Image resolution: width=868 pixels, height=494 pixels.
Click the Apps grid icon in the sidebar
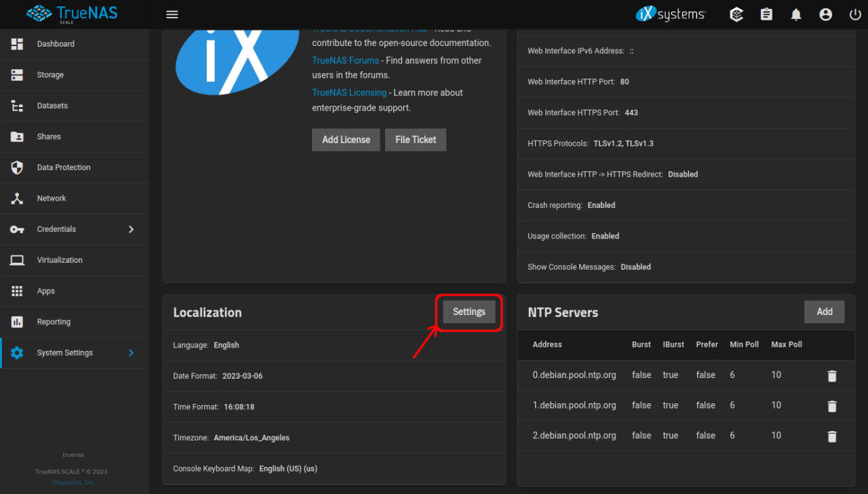click(17, 291)
